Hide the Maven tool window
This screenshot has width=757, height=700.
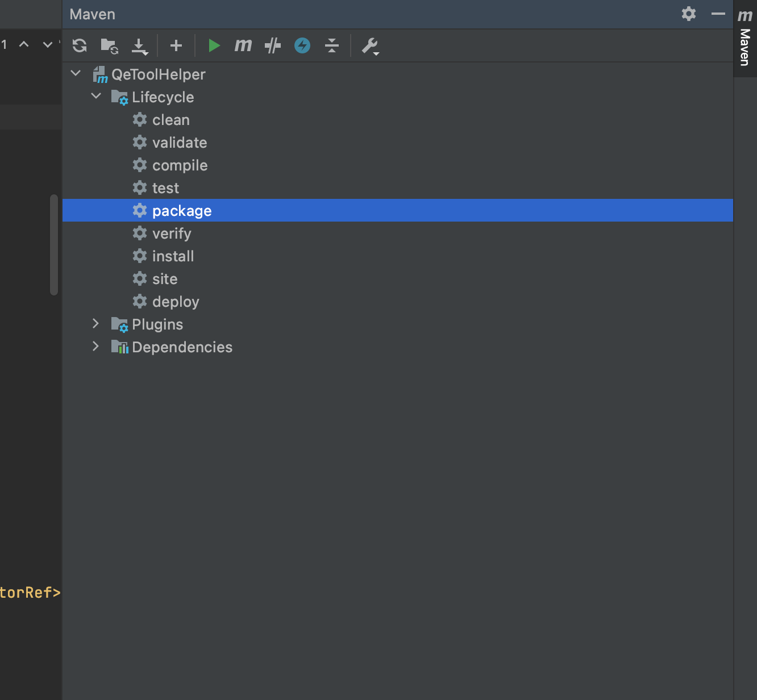pyautogui.click(x=718, y=14)
